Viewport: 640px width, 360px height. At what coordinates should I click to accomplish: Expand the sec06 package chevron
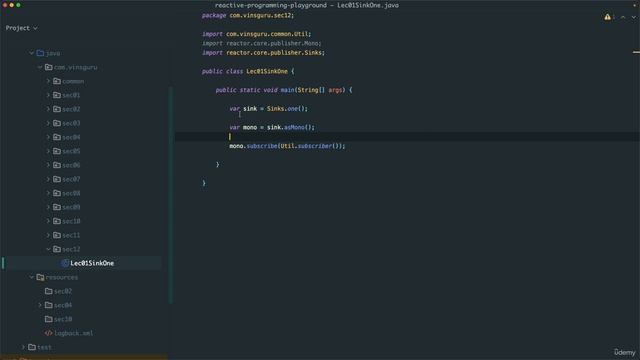pos(48,165)
